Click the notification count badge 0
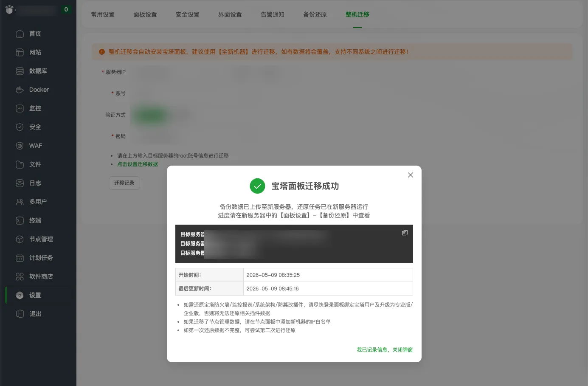This screenshot has height=386, width=588. point(66,9)
